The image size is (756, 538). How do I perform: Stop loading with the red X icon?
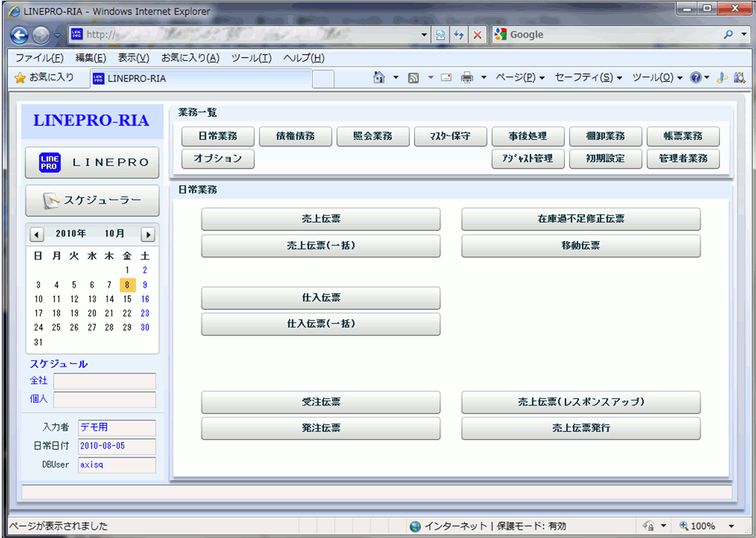tap(478, 35)
